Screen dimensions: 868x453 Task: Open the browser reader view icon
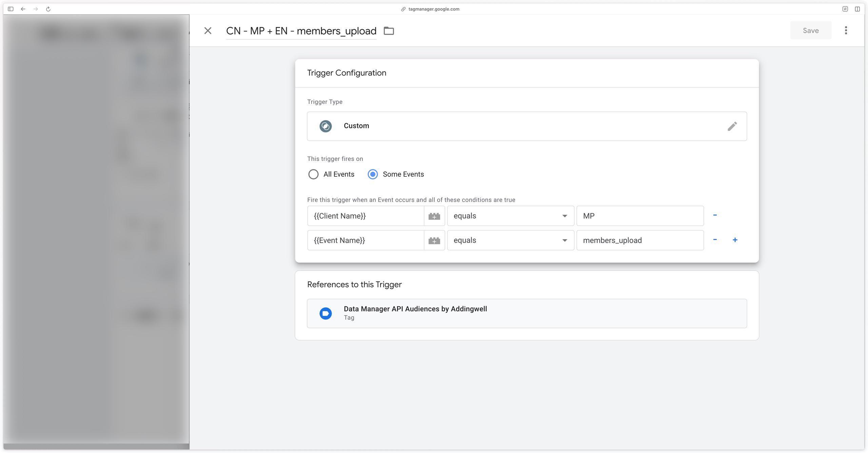pyautogui.click(x=845, y=9)
